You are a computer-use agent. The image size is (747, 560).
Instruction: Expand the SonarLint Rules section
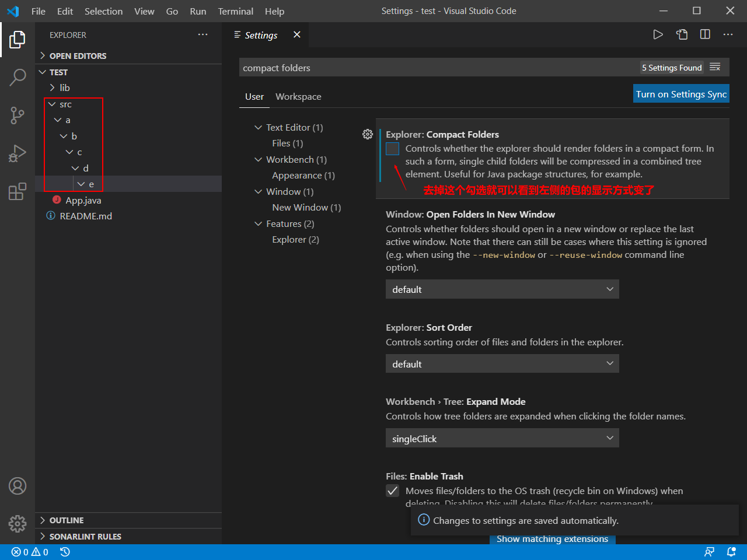[x=128, y=537]
